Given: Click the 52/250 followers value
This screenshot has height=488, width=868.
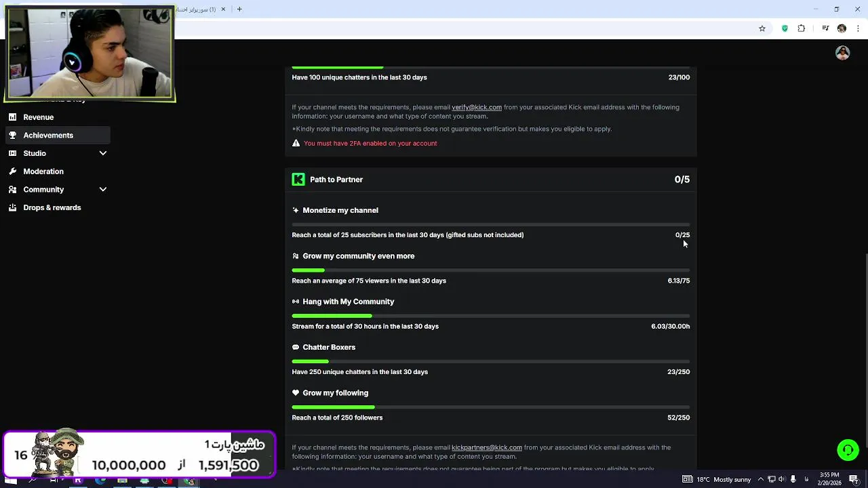Looking at the screenshot, I should point(679,418).
